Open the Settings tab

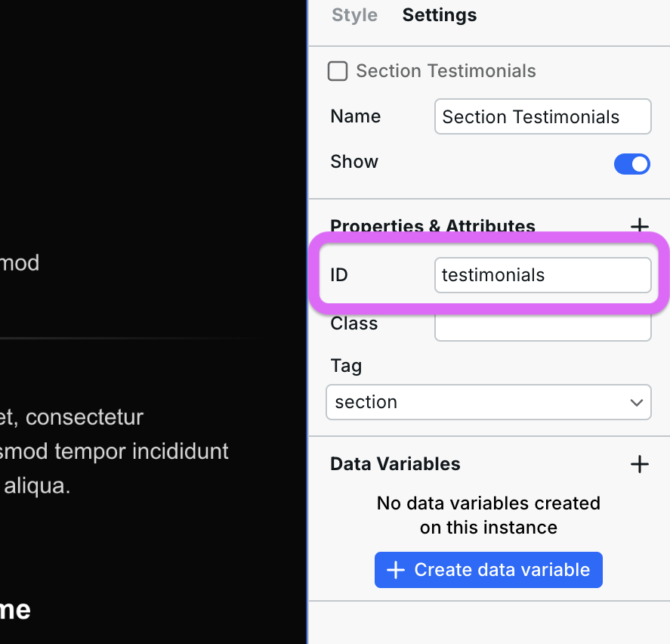(x=439, y=15)
